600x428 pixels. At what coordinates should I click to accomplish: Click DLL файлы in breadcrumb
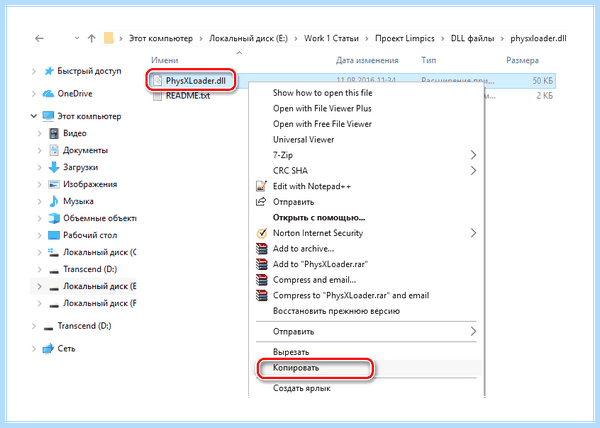(x=473, y=38)
